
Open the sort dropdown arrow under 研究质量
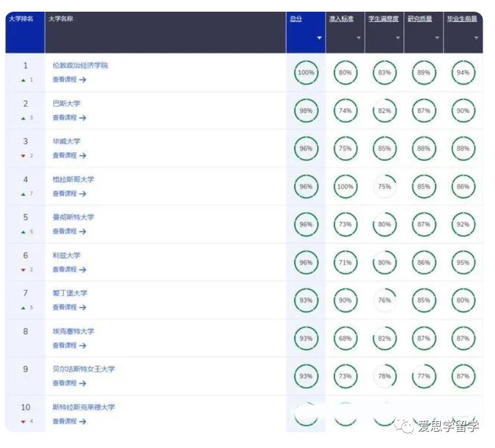click(437, 38)
